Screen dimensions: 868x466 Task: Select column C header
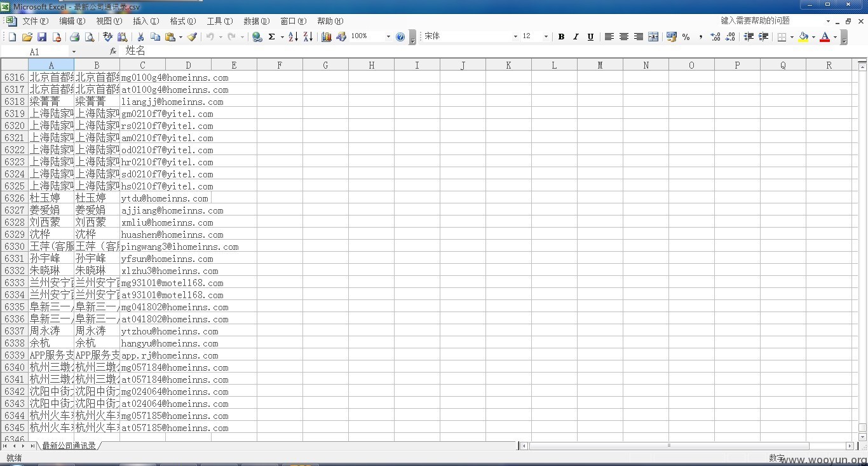[x=142, y=65]
